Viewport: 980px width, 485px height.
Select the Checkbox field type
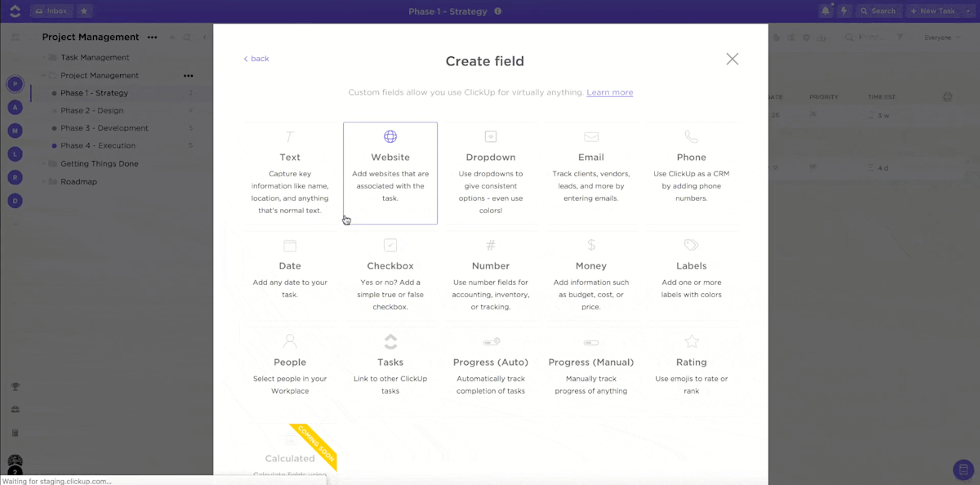(x=390, y=278)
